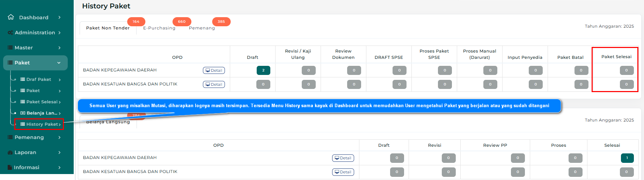The image size is (644, 180).
Task: Click the Dashboard home icon
Action: pos(11,17)
